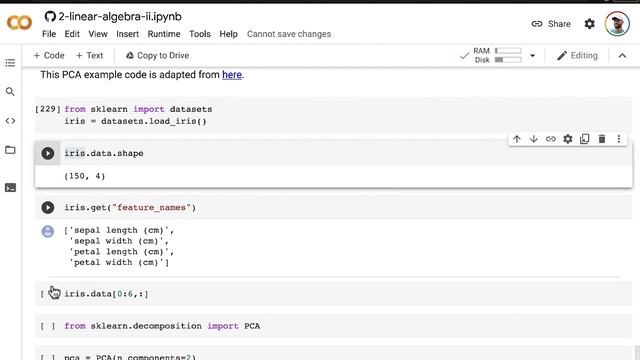Open the Files folder sidebar icon

point(10,150)
